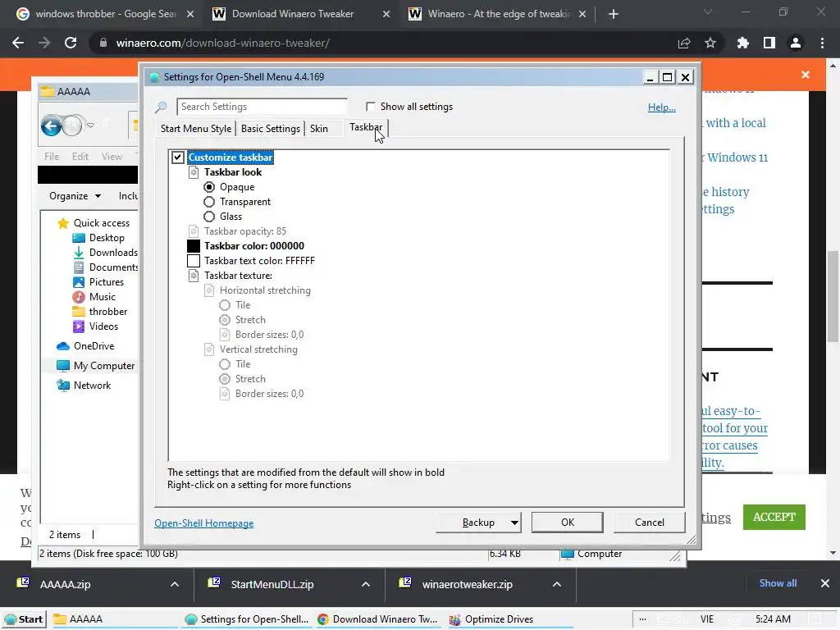Select Stretch under Horizontal stretching
The height and width of the screenshot is (630, 840).
coord(225,320)
